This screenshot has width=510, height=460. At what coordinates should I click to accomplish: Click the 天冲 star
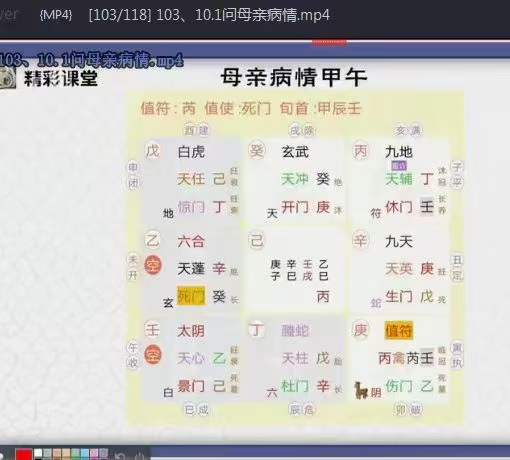pos(295,179)
